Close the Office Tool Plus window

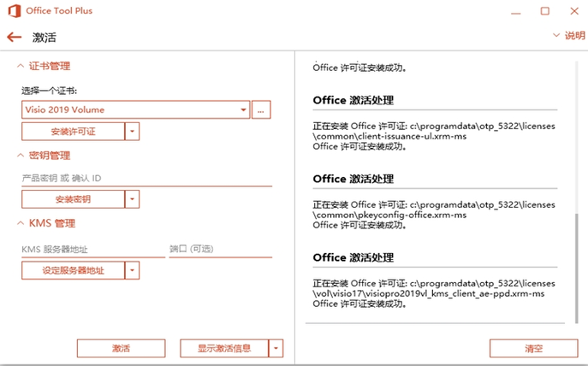(574, 11)
